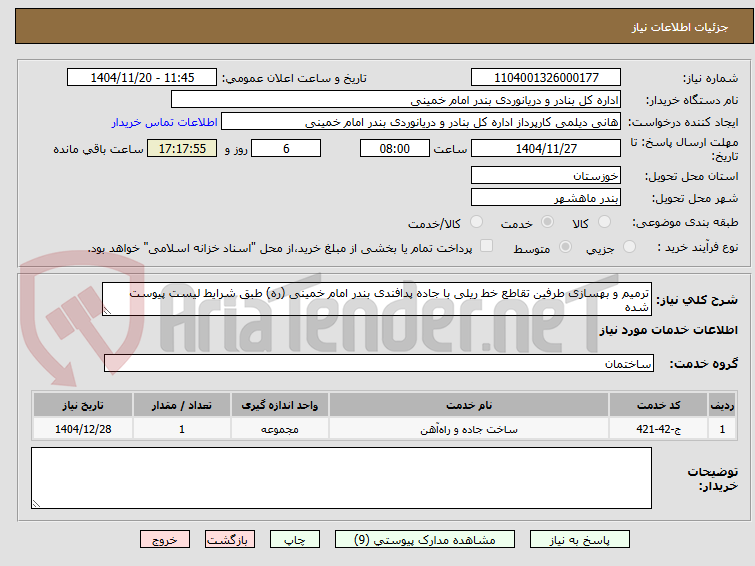755x566 pixels.
Task: Click the resize handle of the description textarea
Action: click(107, 311)
